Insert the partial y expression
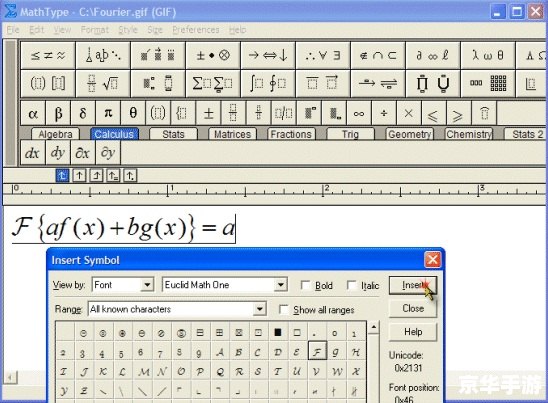548x403 pixels. (x=108, y=153)
